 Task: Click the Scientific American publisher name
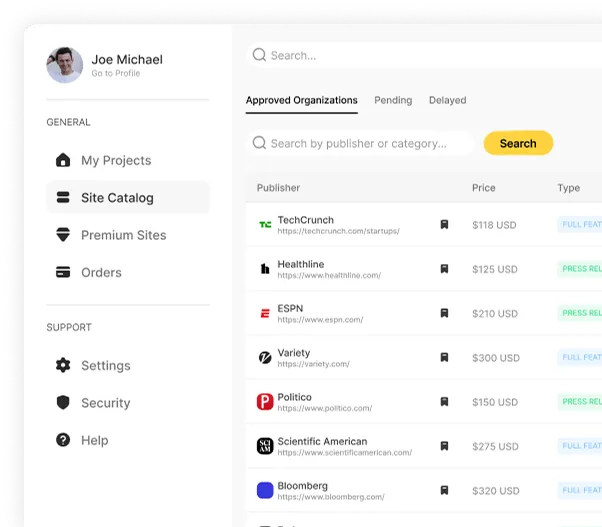tap(322, 441)
